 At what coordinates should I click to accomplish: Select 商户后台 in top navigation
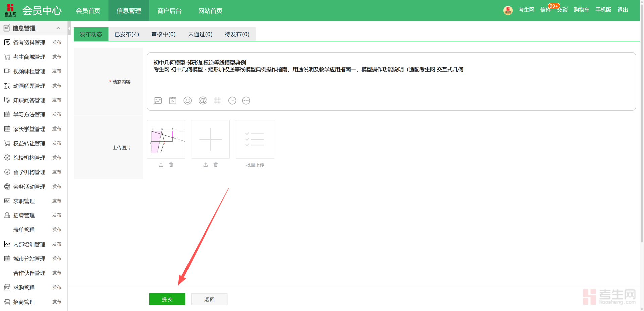pyautogui.click(x=169, y=11)
